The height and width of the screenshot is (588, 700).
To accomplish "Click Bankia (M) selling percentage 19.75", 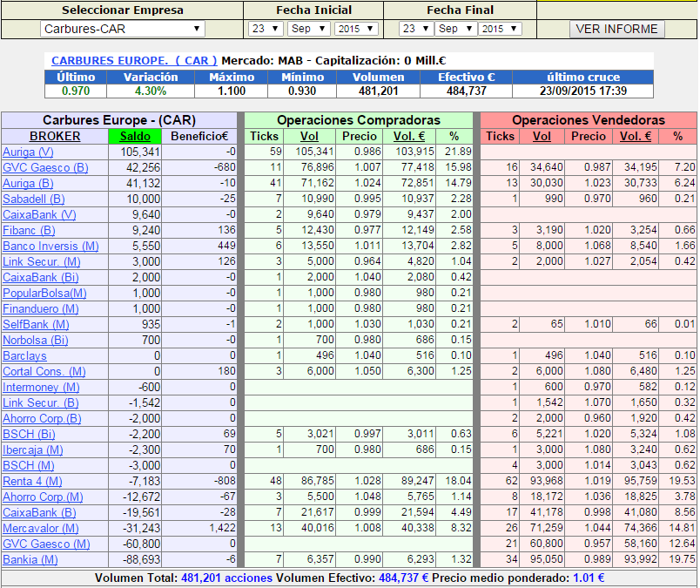I will (683, 560).
